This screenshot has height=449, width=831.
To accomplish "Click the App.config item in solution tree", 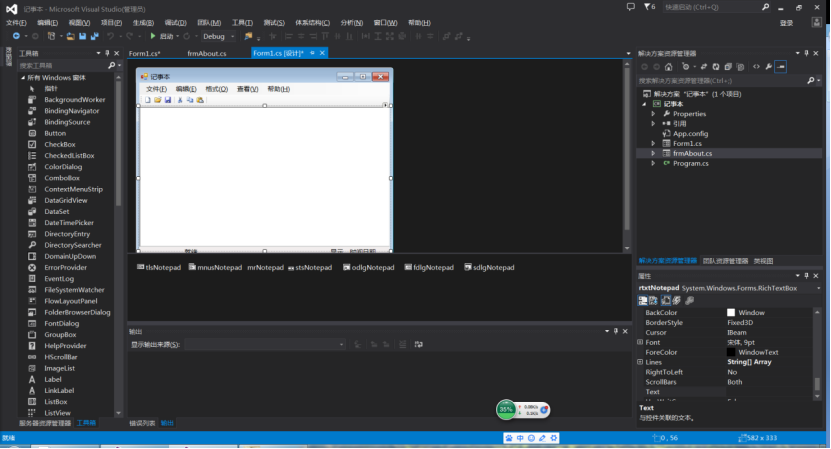I will (690, 134).
